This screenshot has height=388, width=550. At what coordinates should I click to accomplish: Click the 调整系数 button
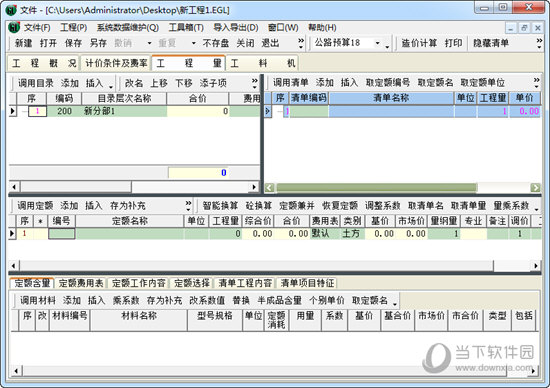point(383,206)
